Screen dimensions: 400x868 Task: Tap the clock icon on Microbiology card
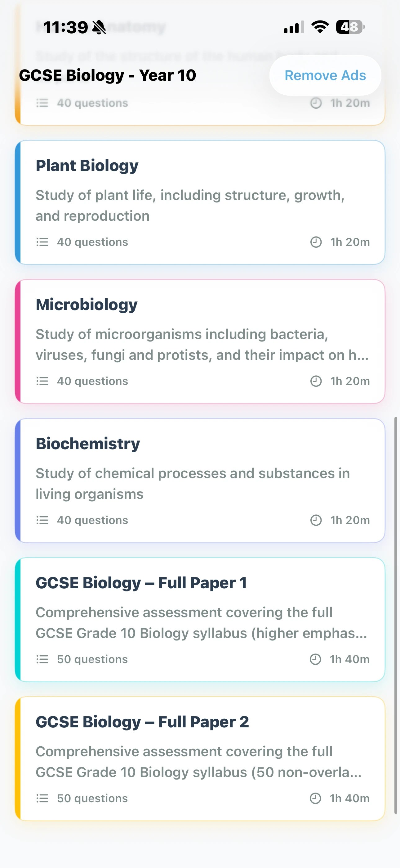tap(315, 382)
